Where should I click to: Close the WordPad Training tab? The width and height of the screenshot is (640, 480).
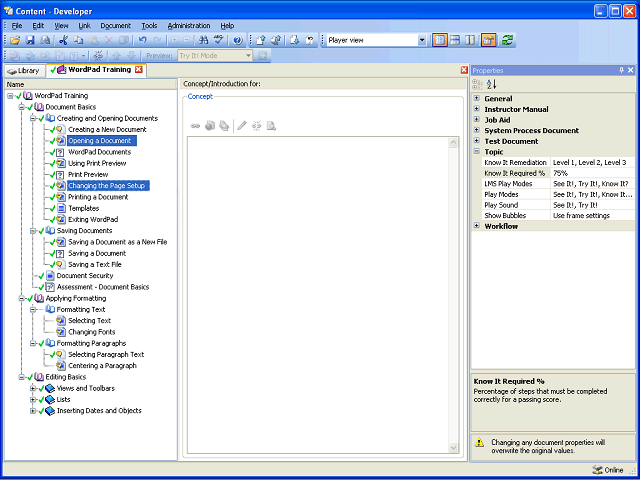(138, 69)
